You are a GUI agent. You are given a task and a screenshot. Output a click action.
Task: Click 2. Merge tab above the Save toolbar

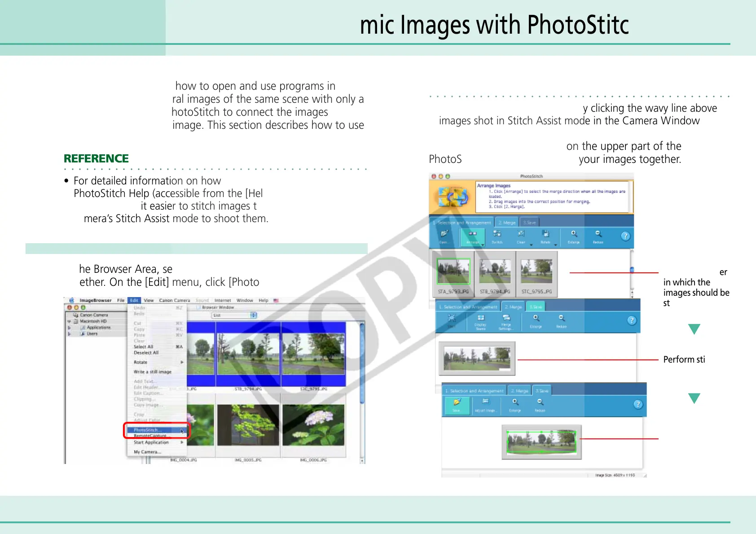[x=519, y=391]
